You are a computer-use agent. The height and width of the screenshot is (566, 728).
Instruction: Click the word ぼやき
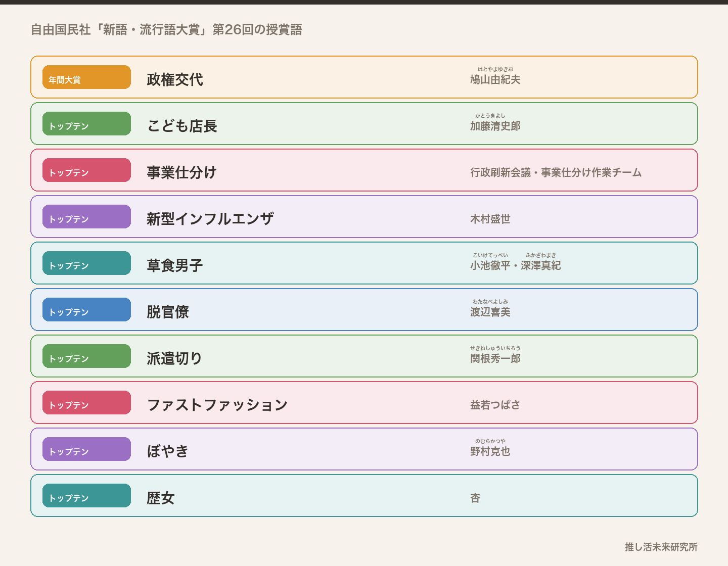coord(168,451)
